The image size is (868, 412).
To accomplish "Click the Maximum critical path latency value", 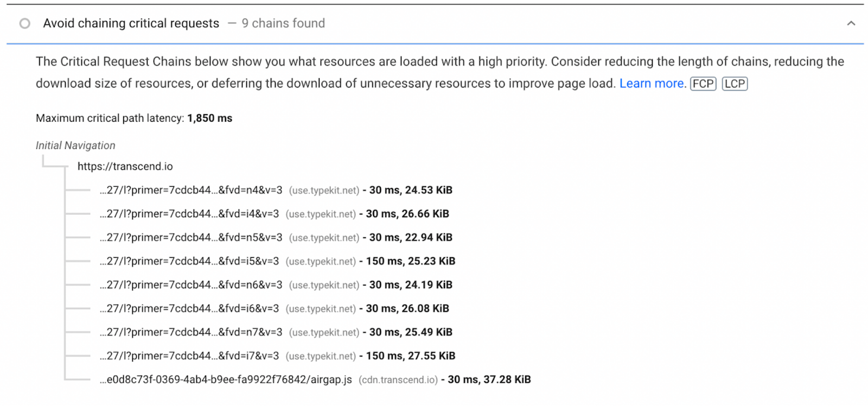I will click(209, 118).
